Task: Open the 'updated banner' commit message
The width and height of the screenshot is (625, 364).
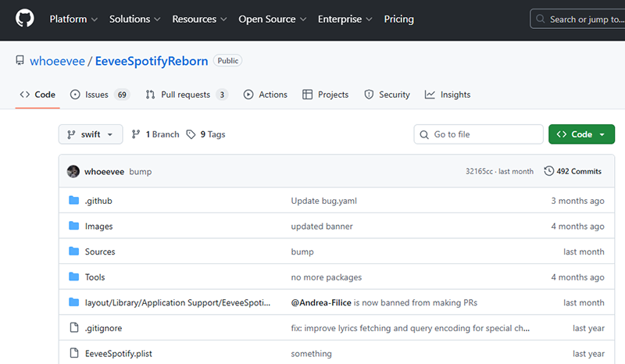Action: click(322, 226)
